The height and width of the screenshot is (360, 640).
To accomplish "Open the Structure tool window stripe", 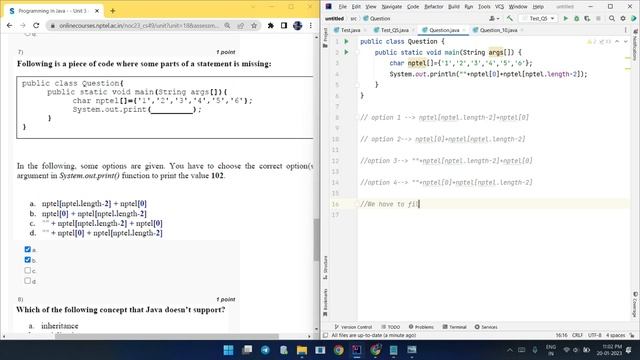I will click(325, 267).
